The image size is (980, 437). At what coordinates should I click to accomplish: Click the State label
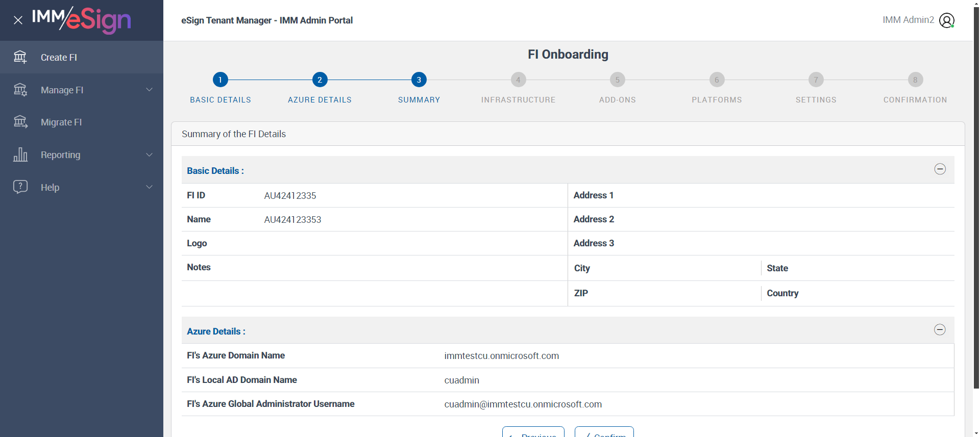click(777, 268)
